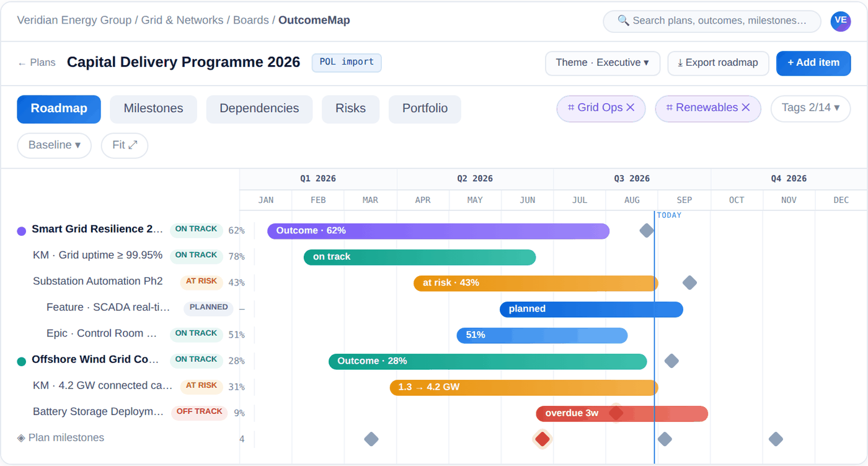The width and height of the screenshot is (868, 466).
Task: Click the milestone diamond on Substation Automation row
Action: [689, 283]
